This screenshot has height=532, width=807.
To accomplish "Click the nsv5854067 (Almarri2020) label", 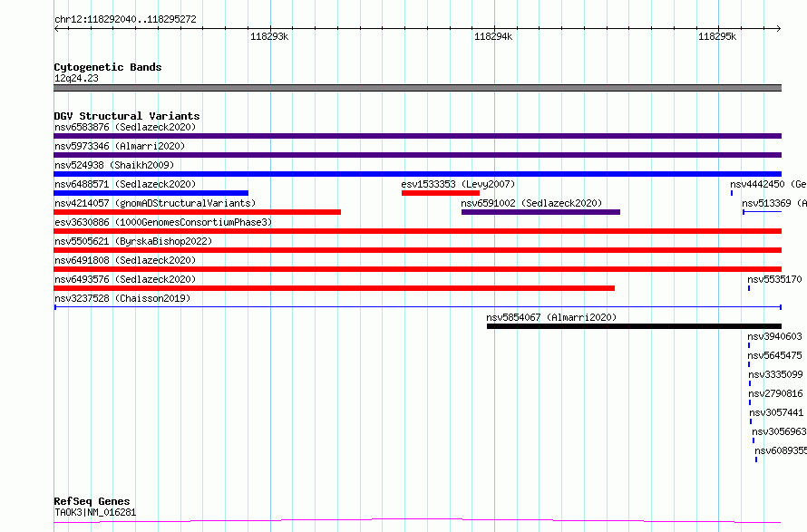I will click(551, 317).
